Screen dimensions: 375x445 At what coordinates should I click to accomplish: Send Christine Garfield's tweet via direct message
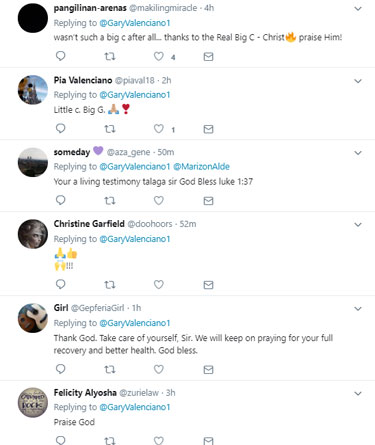point(208,285)
